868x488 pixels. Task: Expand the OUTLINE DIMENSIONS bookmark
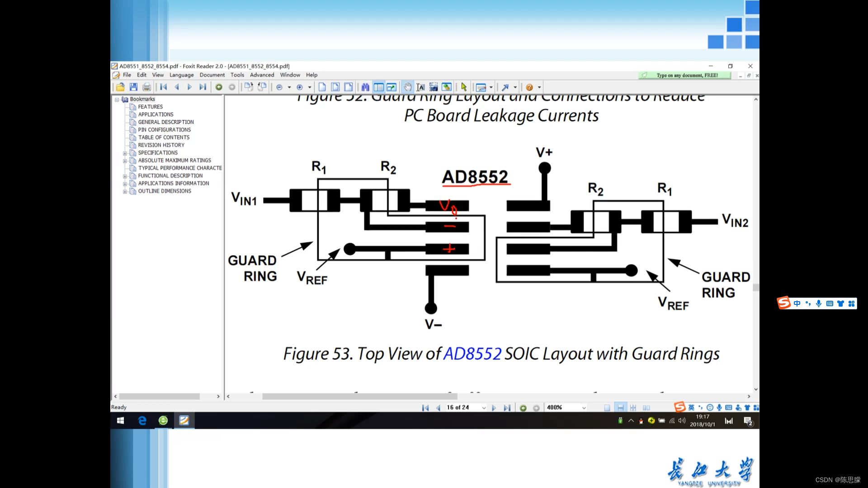click(125, 191)
